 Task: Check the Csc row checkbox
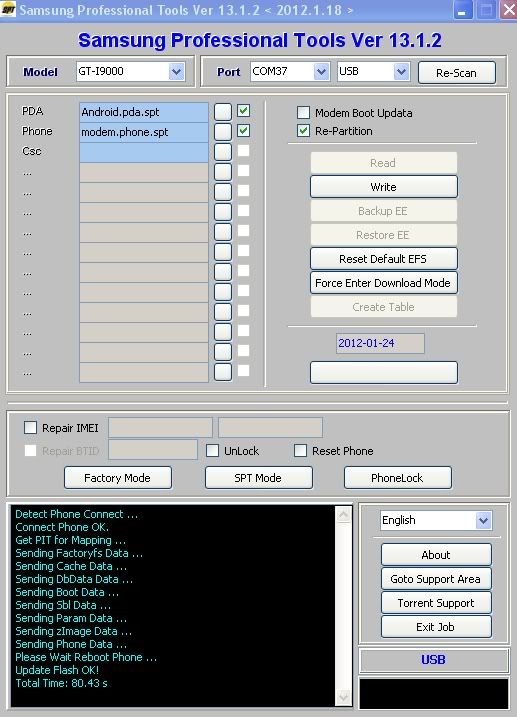point(243,150)
